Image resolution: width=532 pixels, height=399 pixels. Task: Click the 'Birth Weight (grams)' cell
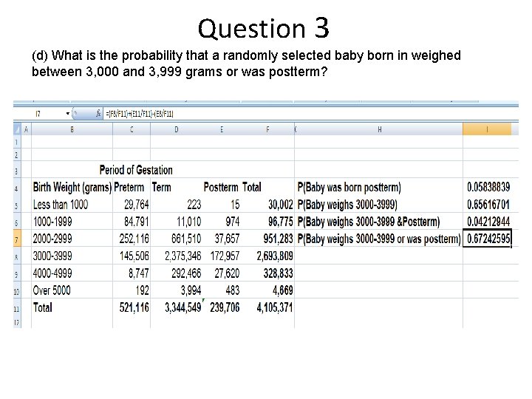point(72,187)
